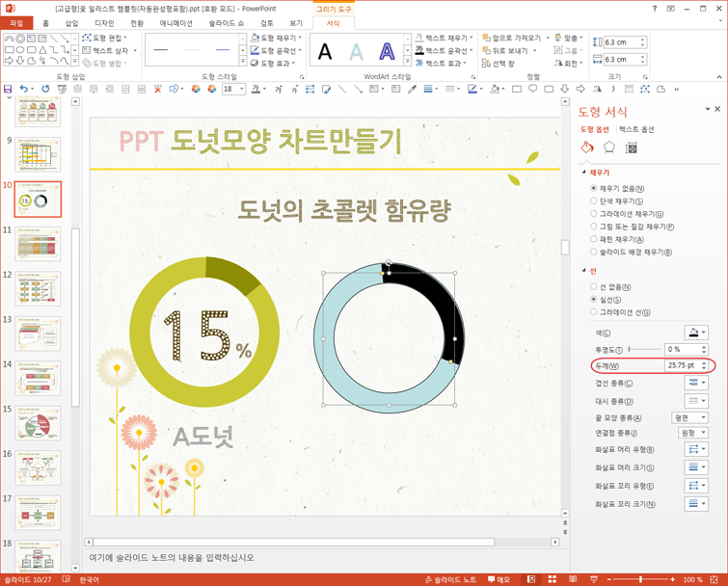Open the 연결점 종류 join type dropdown
This screenshot has height=586, width=728.
[693, 433]
